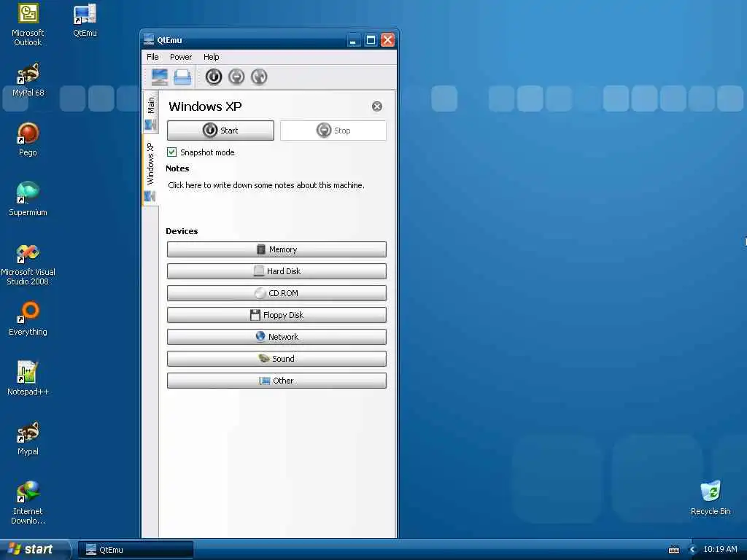Click the QtEmu taskbar button
This screenshot has width=747, height=560.
(x=135, y=550)
